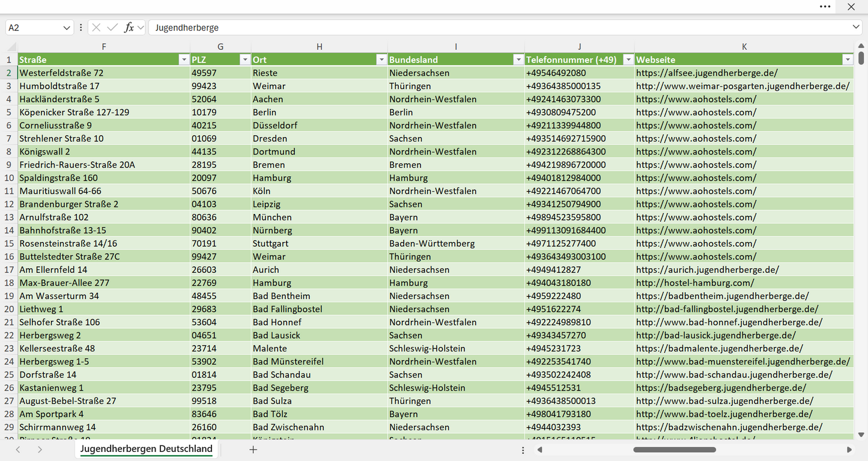This screenshot has width=868, height=461.
Task: Select the Jugendherbergen Deutschland sheet tab
Action: (147, 449)
